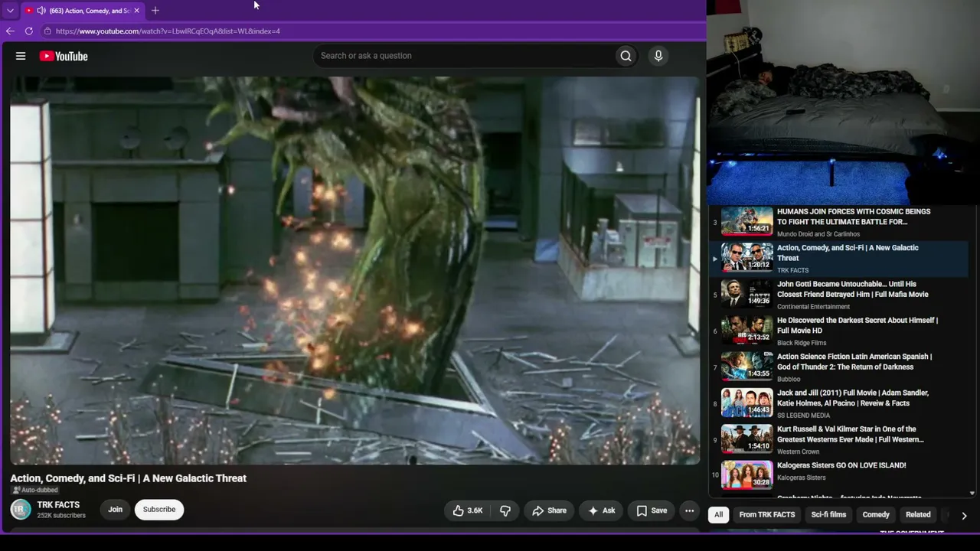Screen dimensions: 980x551
Task: Reload the page in the browser
Action: point(29,31)
